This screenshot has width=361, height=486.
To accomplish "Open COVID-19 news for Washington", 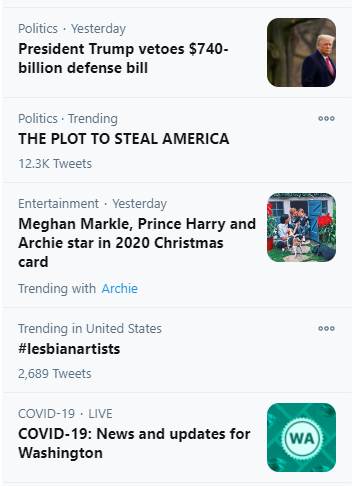I will click(134, 443).
